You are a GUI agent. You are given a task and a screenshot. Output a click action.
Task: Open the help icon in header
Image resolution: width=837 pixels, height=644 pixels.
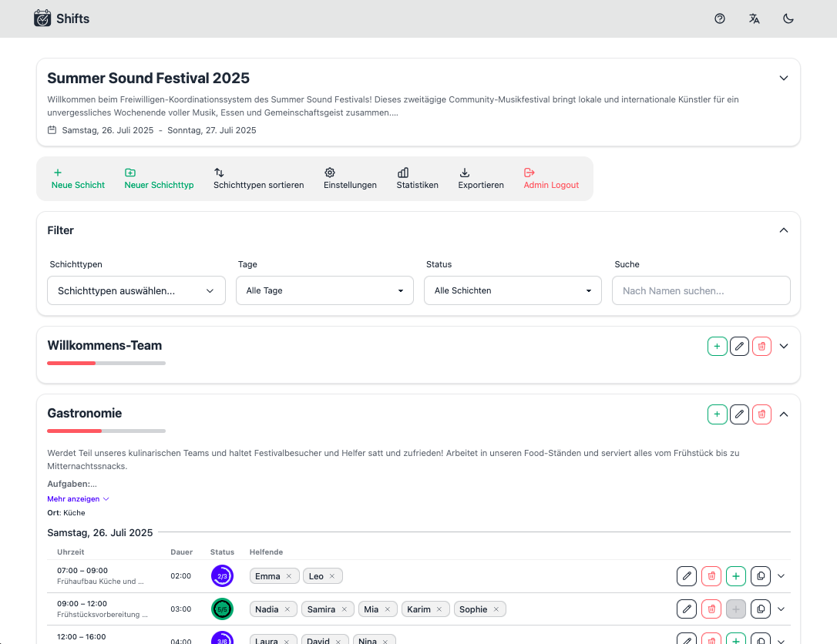[x=720, y=18]
